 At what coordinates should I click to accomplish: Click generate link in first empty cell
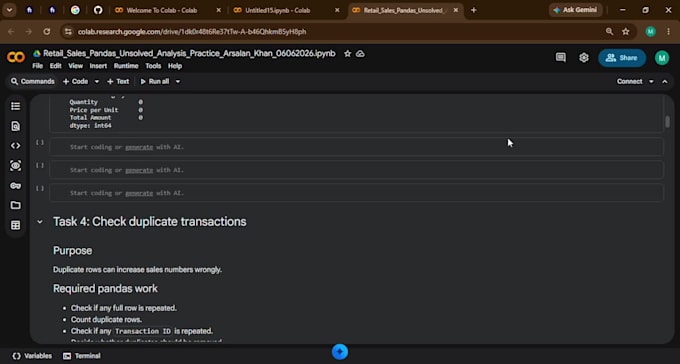click(139, 147)
